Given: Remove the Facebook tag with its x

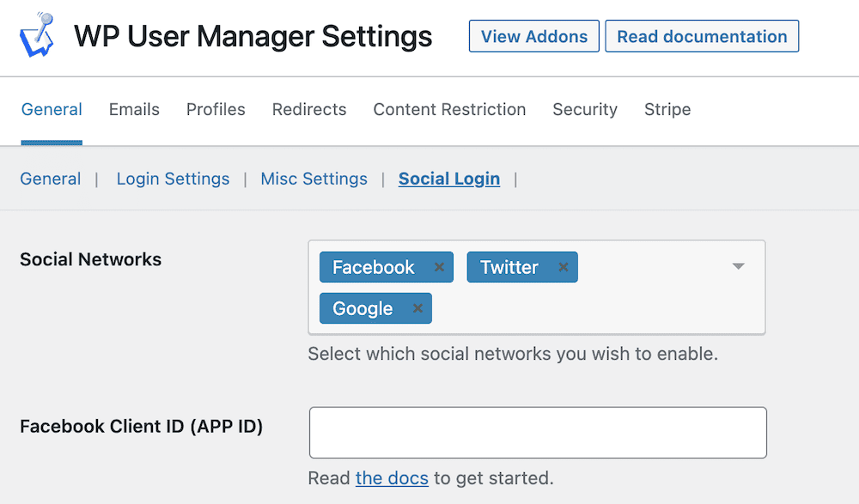Looking at the screenshot, I should point(439,267).
